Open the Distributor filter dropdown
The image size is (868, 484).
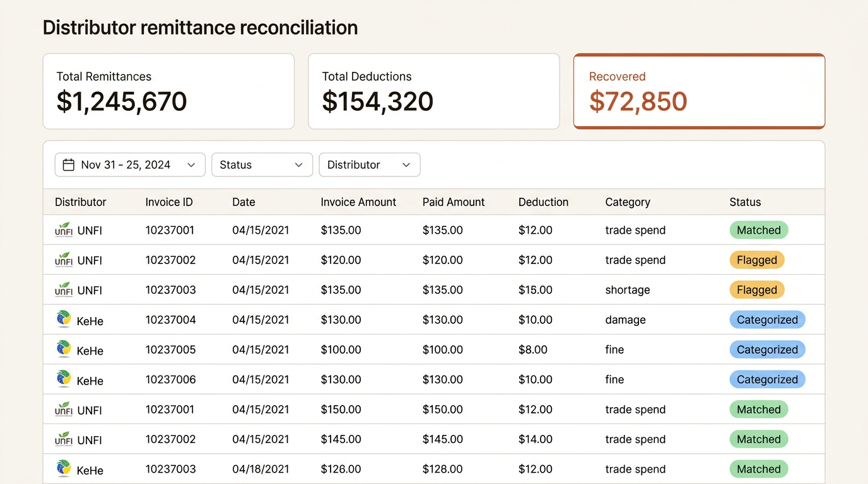point(369,165)
